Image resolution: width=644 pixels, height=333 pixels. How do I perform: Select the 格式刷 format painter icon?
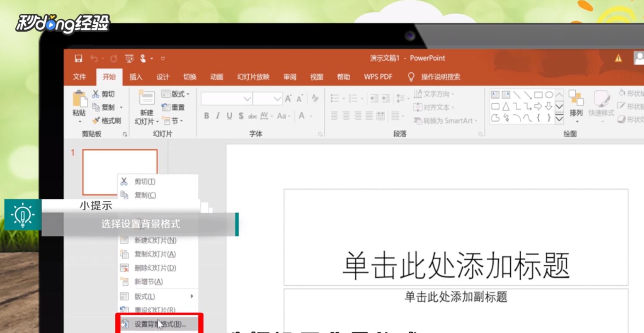[x=96, y=119]
